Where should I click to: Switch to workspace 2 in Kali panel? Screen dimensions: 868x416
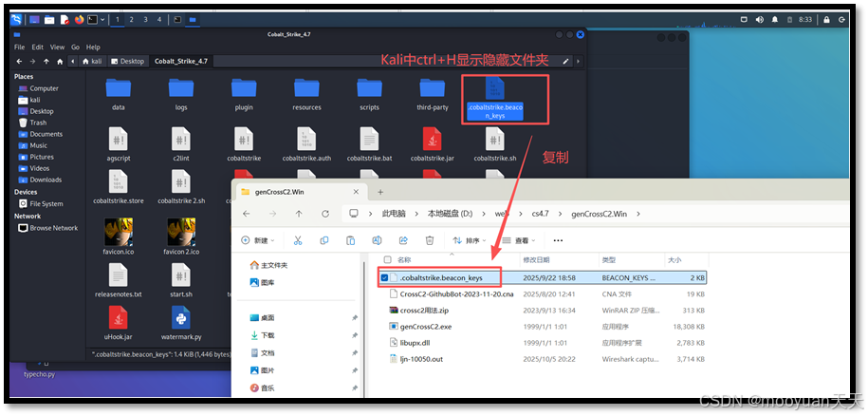[131, 19]
